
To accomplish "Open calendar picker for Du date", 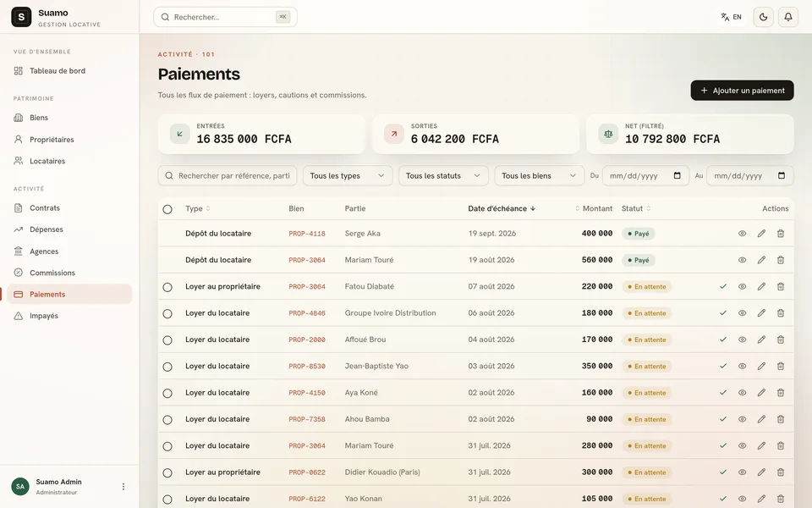I will pyautogui.click(x=677, y=176).
